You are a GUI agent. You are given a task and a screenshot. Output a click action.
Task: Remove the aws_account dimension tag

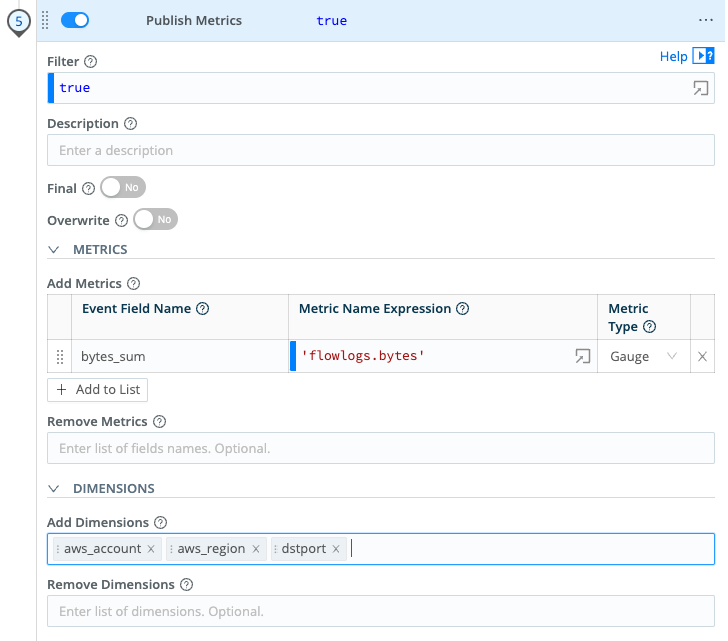[151, 549]
